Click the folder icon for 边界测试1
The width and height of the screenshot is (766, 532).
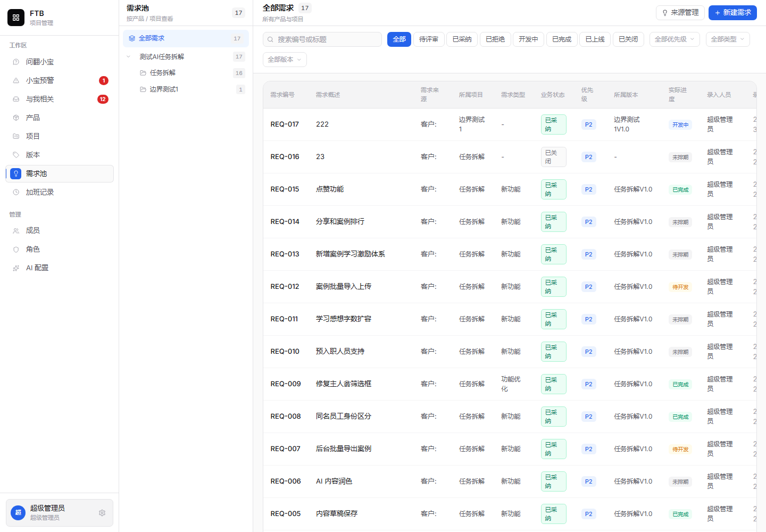[x=143, y=89]
